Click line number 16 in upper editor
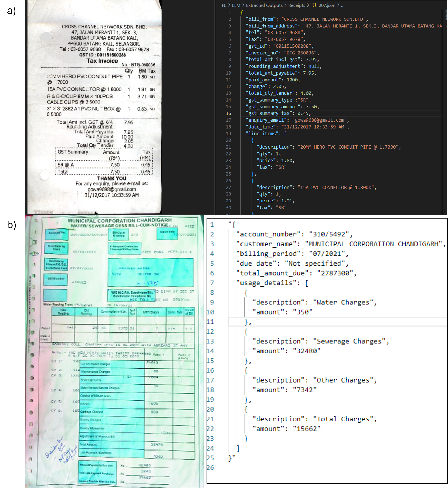 (x=228, y=113)
